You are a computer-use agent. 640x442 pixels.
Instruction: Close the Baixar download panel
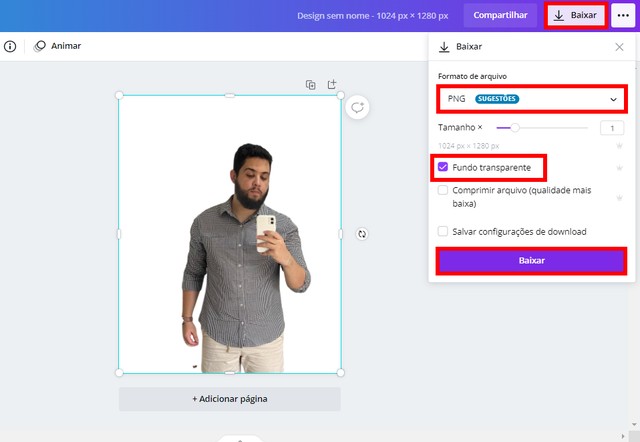coord(619,47)
